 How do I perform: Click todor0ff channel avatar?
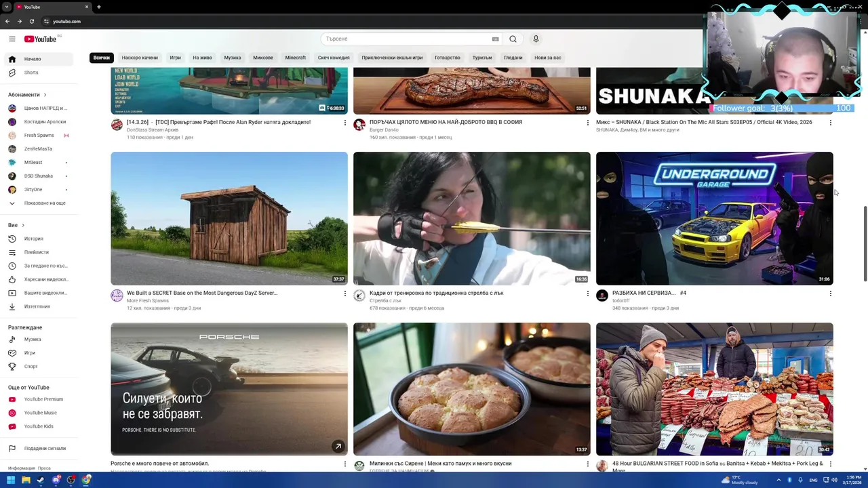tap(602, 296)
